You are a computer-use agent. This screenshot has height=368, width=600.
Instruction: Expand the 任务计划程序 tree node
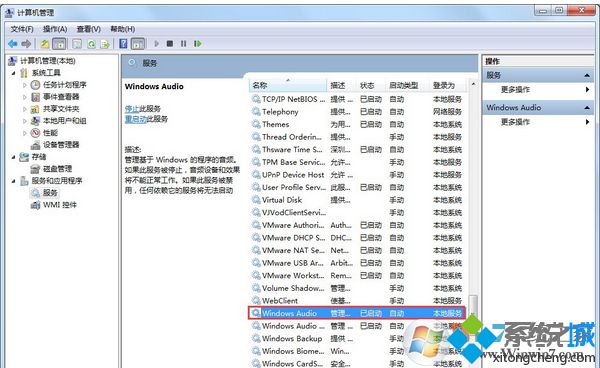tap(24, 85)
